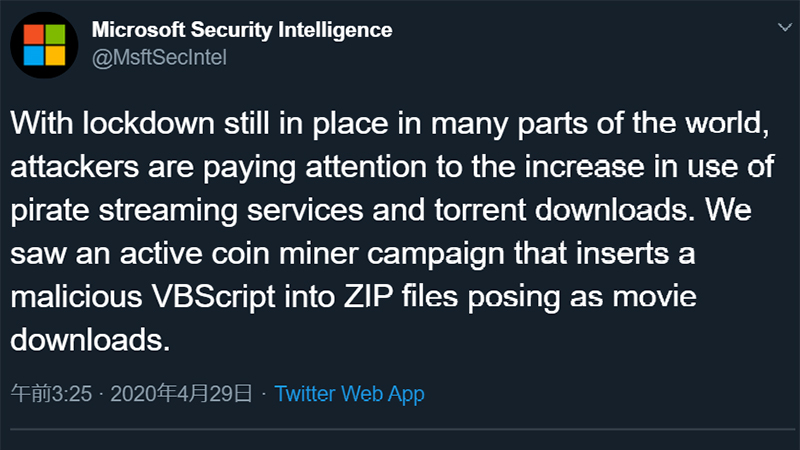Click the blue square of the avatar logo
This screenshot has height=450, width=800.
pyautogui.click(x=35, y=55)
